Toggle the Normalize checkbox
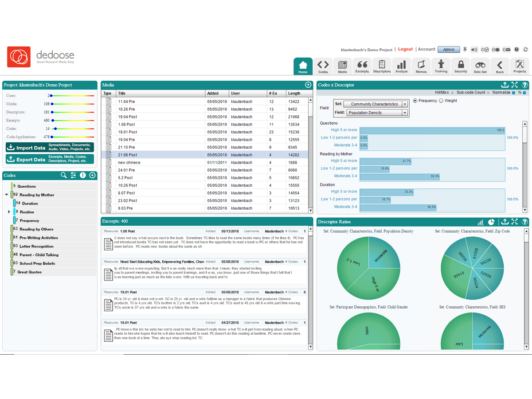 514,93
